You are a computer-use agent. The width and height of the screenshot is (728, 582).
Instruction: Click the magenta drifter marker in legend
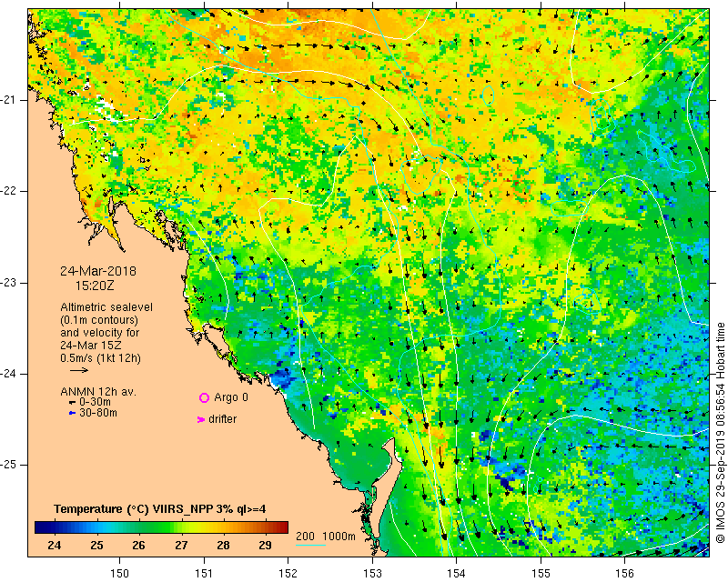201,419
